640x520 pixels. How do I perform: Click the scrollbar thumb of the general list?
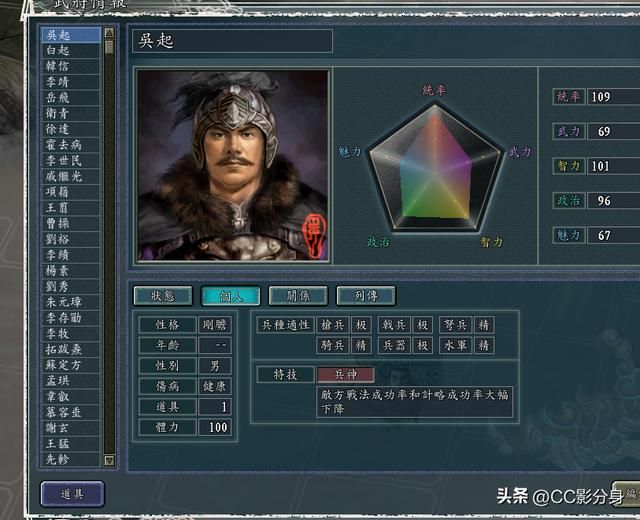tap(109, 47)
